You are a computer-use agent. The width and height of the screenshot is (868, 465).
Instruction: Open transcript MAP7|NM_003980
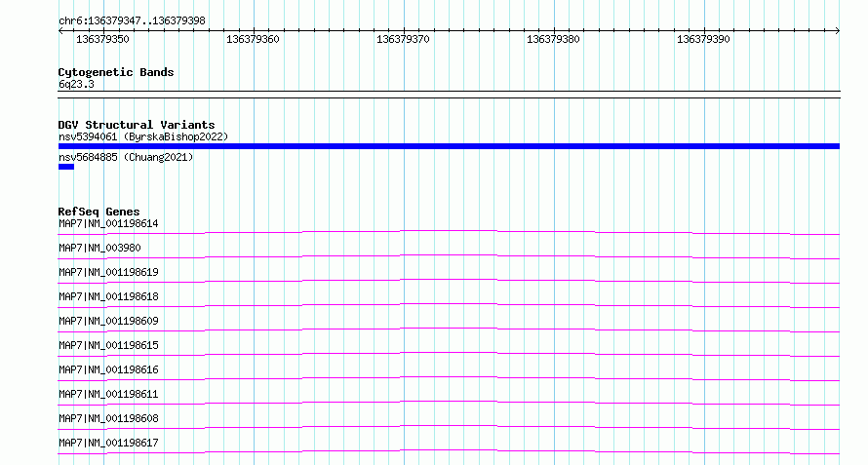(99, 248)
